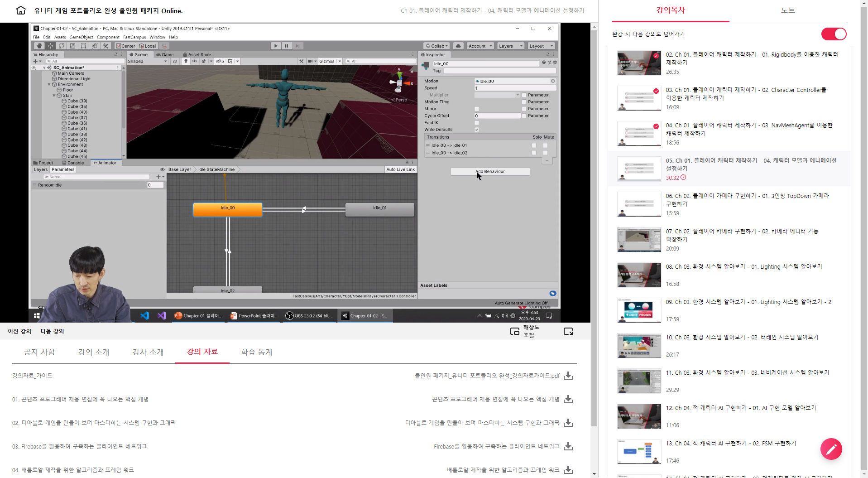Open the Windows Start menu
Screen dimensions: 868x478
pyautogui.click(x=37, y=316)
